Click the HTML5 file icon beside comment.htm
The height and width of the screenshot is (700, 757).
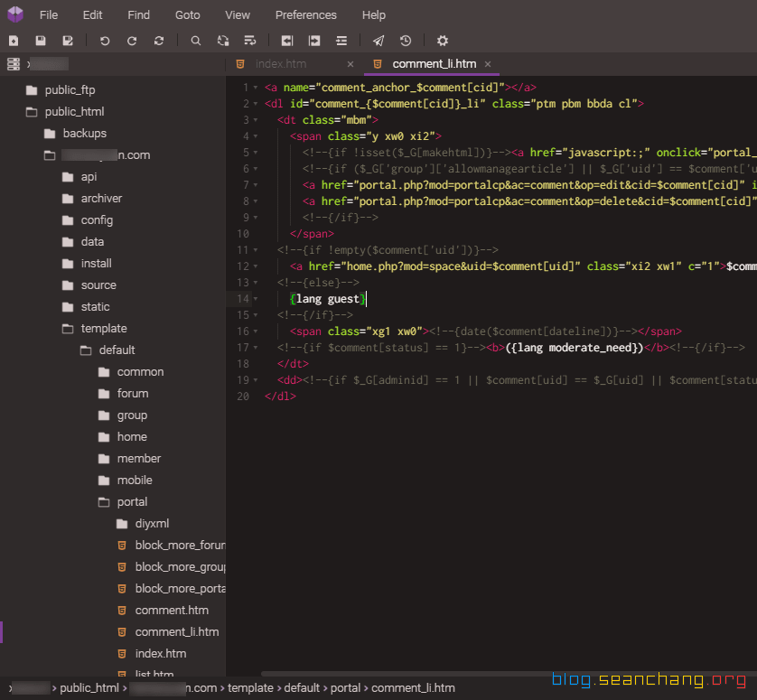pos(122,611)
